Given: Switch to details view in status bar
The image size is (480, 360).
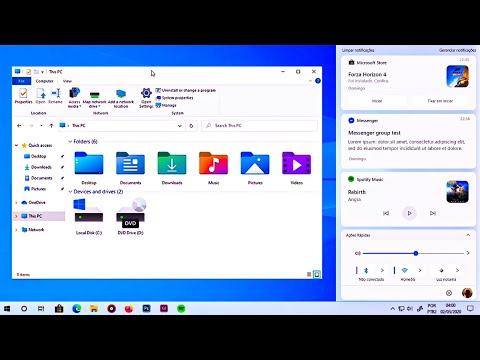Looking at the screenshot, I should (x=309, y=274).
